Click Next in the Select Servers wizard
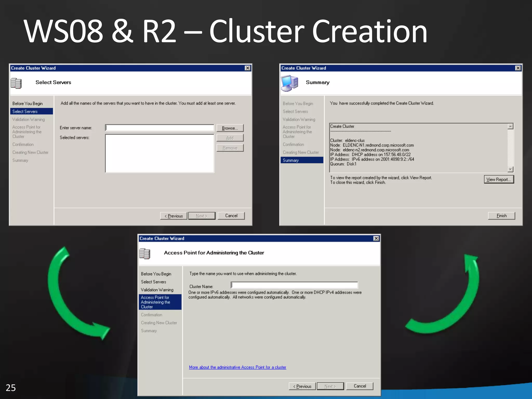Screen dimensions: 532x399 (202, 216)
